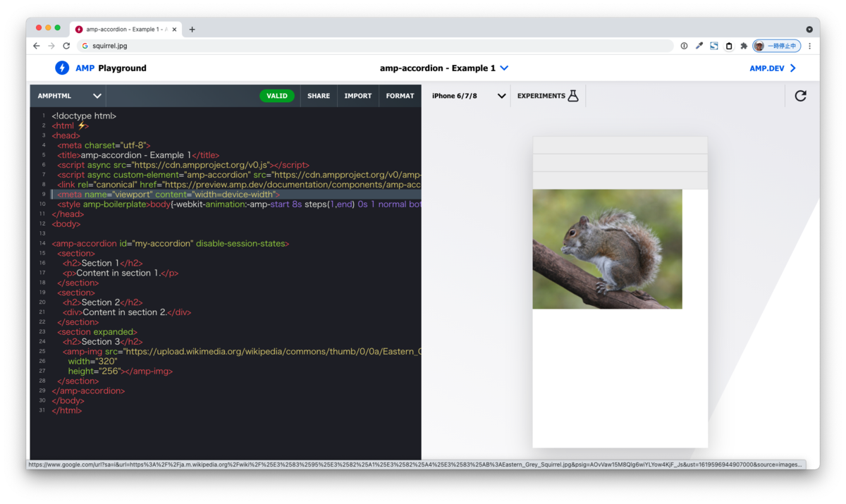846x504 pixels.
Task: Click the style amp-boilerplate code line
Action: [239, 204]
